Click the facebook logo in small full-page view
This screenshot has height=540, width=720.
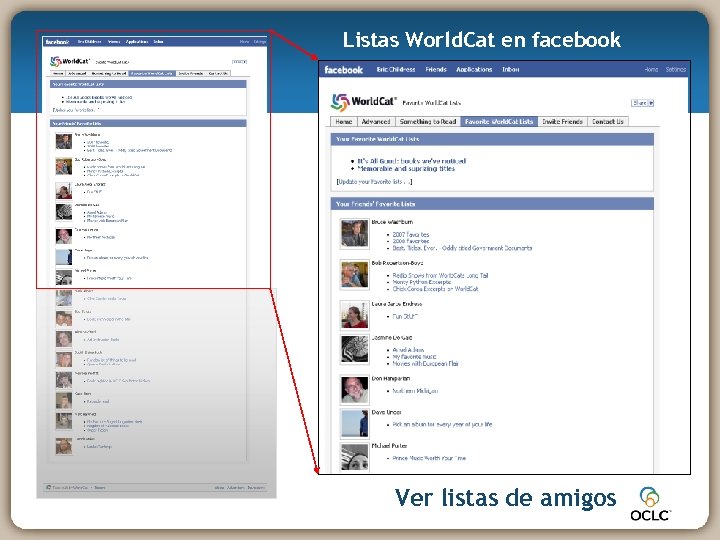pyautogui.click(x=57, y=42)
